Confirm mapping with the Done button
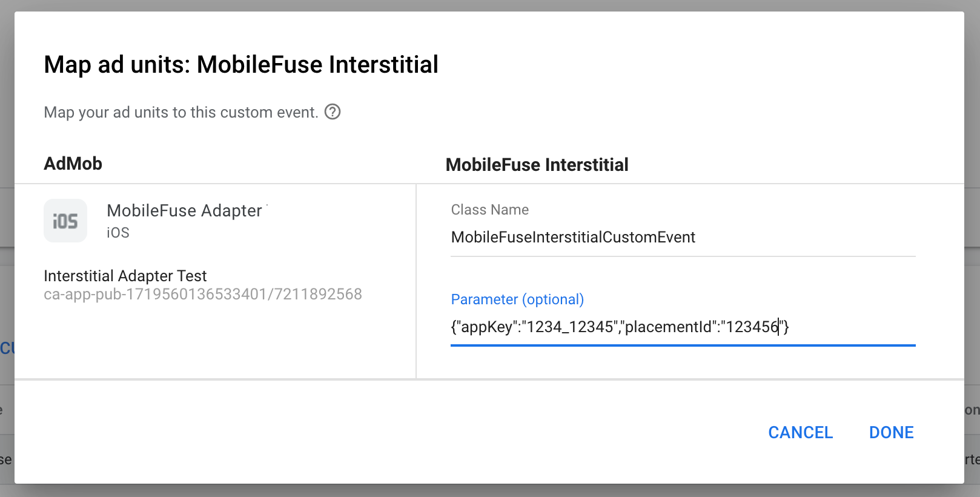The image size is (980, 497). coord(891,432)
